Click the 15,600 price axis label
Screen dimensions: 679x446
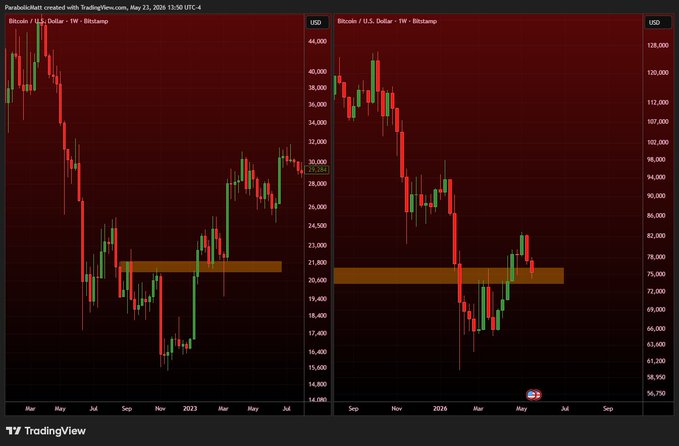[317, 368]
